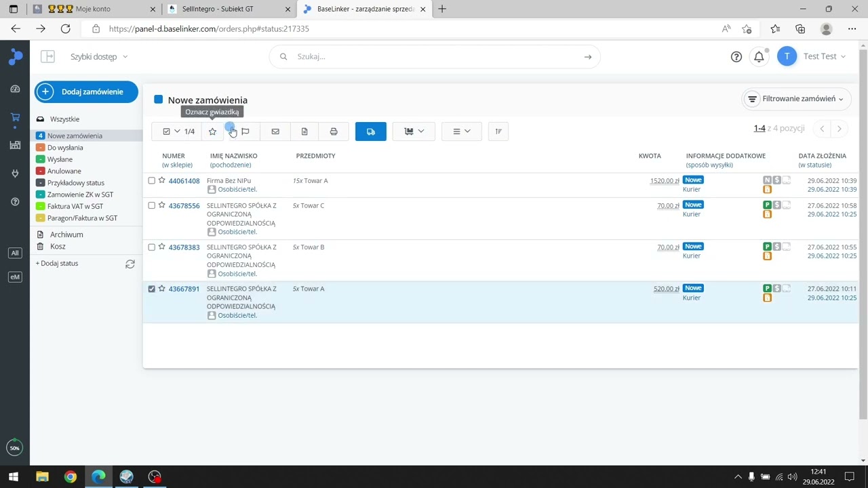Tick checkbox for order 44061408
This screenshot has width=868, height=488.
click(152, 180)
